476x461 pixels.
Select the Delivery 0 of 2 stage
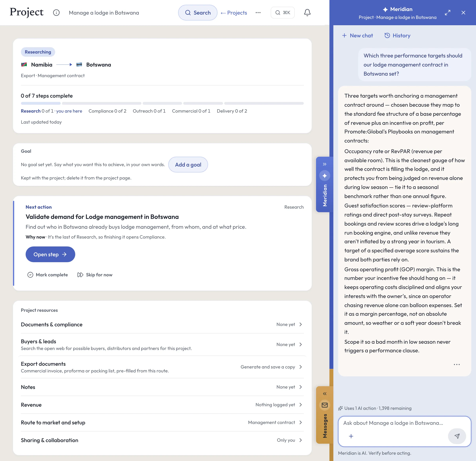click(x=232, y=111)
